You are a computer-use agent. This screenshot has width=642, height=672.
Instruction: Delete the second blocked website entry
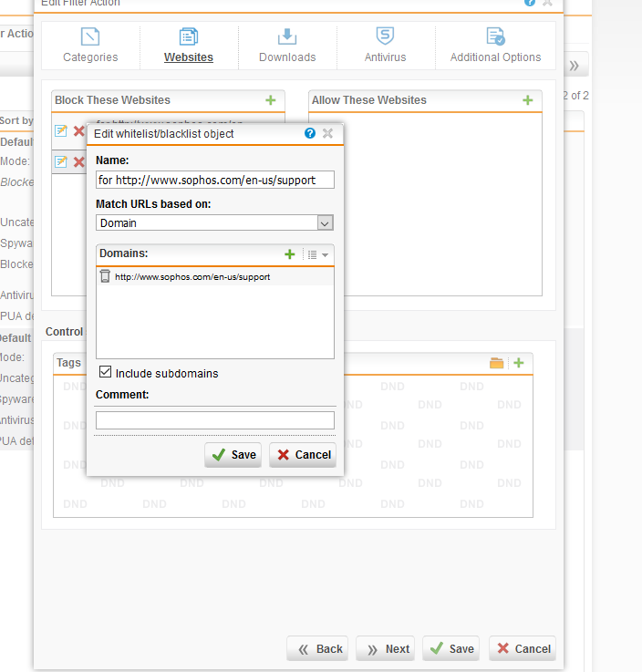point(78,162)
